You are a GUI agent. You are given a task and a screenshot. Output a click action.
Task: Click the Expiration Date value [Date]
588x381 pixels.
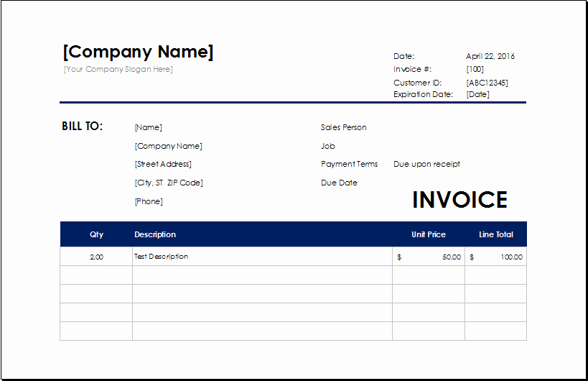477,94
